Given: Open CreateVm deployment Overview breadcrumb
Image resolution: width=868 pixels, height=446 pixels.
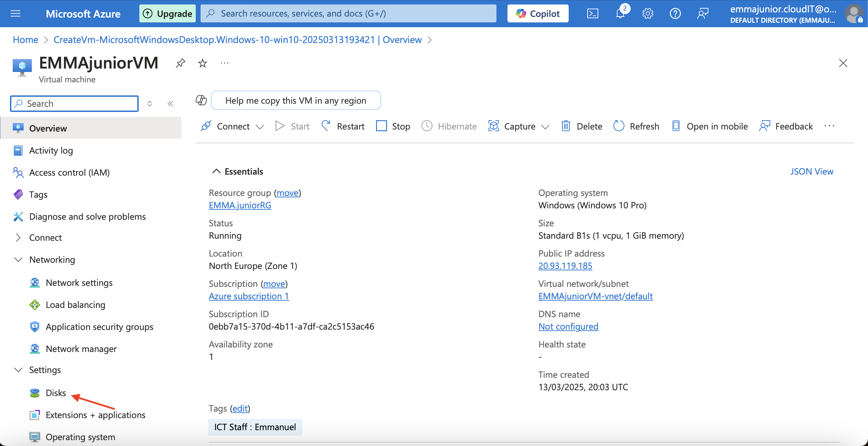Looking at the screenshot, I should tap(237, 40).
